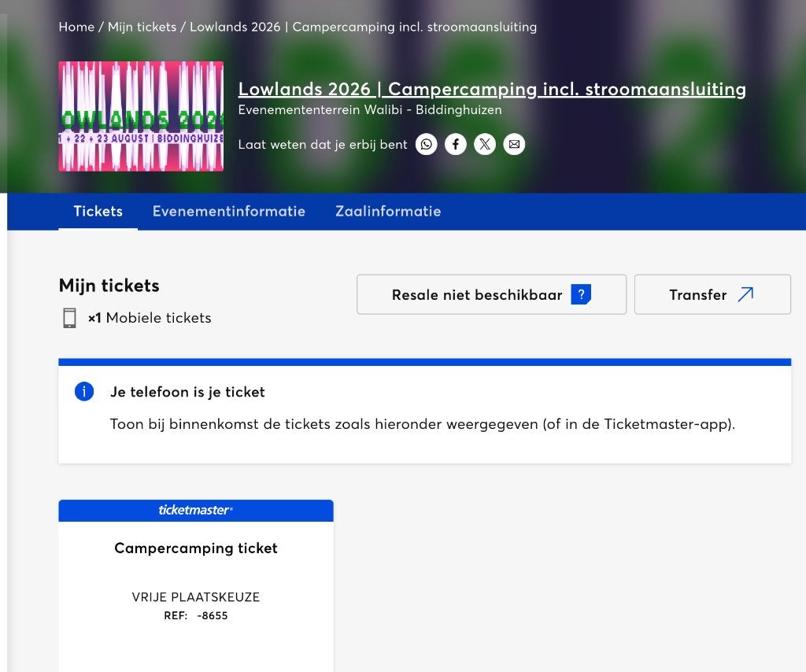Click the 'Mijn tickets' heading
The image size is (806, 672).
tap(109, 286)
